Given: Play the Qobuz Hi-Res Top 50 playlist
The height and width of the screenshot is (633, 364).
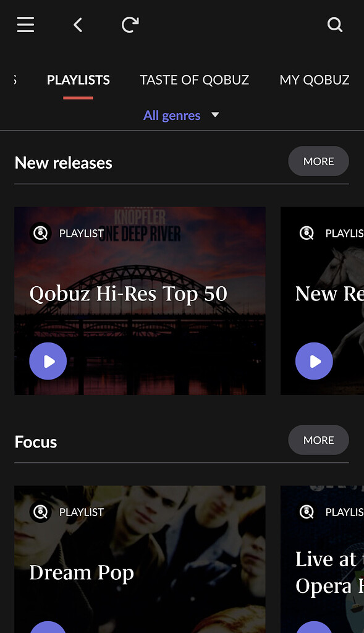Looking at the screenshot, I should (48, 361).
